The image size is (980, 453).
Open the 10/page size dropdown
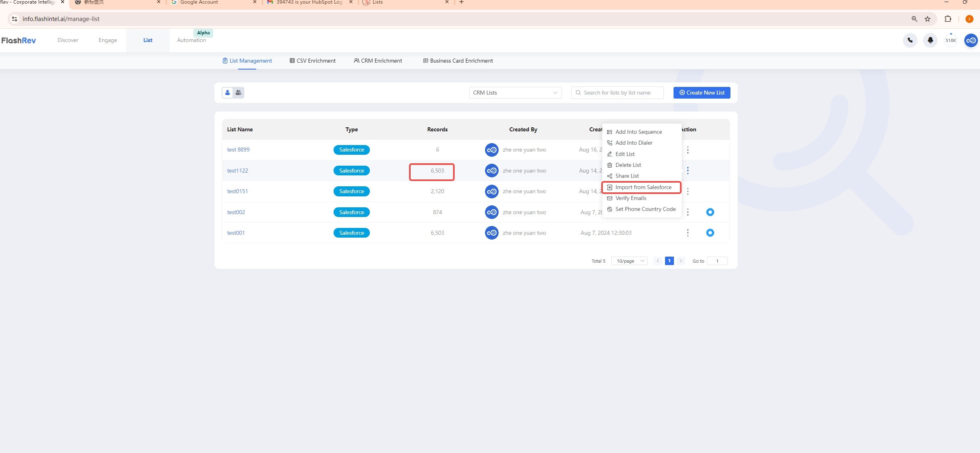point(629,261)
